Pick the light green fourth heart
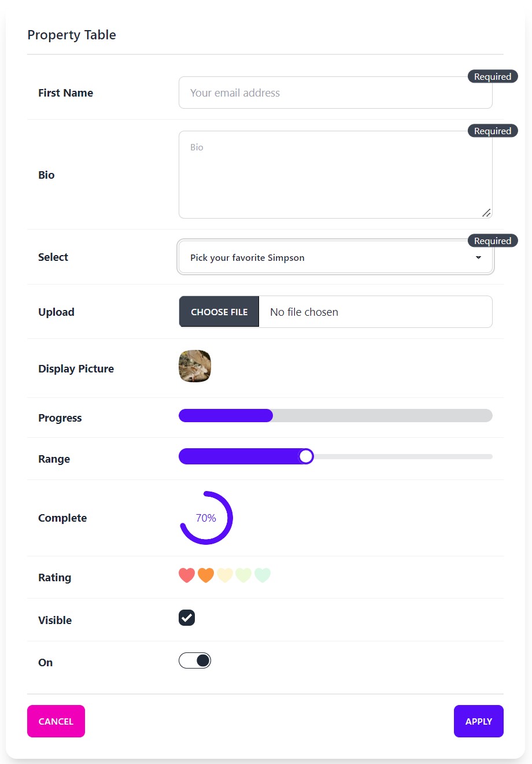This screenshot has width=532, height=764. point(243,575)
